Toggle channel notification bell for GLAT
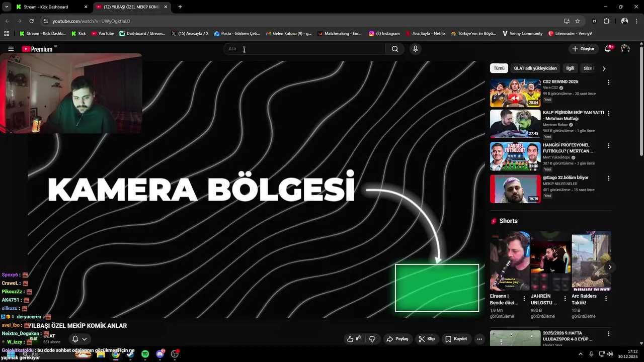Viewport: 644px width, 362px height. tap(75, 339)
